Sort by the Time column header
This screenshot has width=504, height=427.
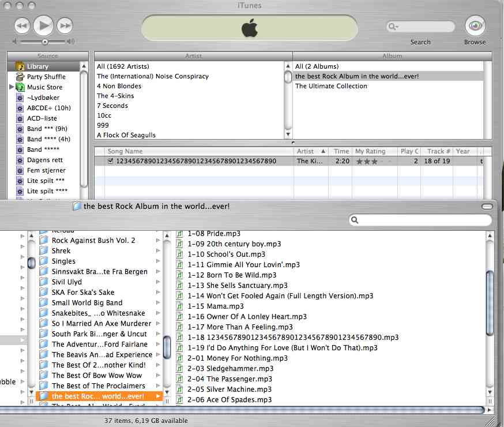point(340,151)
